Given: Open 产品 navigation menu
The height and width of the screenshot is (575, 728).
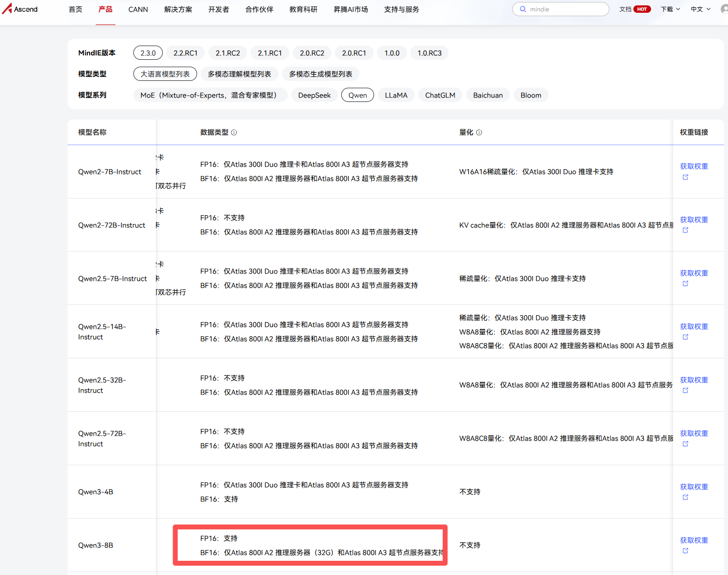Looking at the screenshot, I should point(105,9).
